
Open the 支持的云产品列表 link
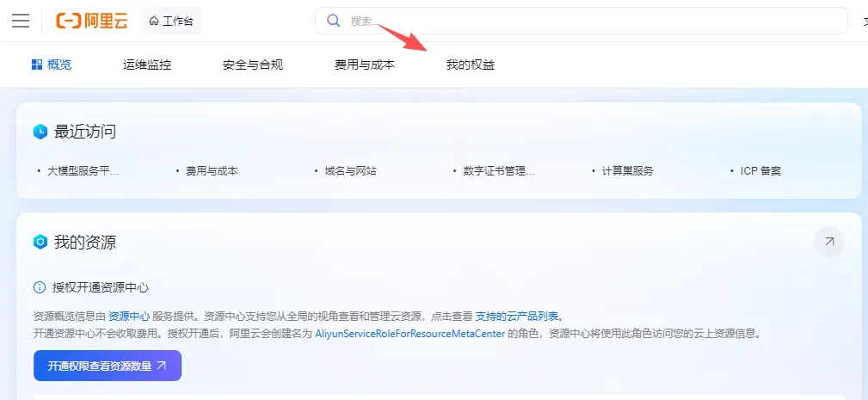(x=517, y=317)
